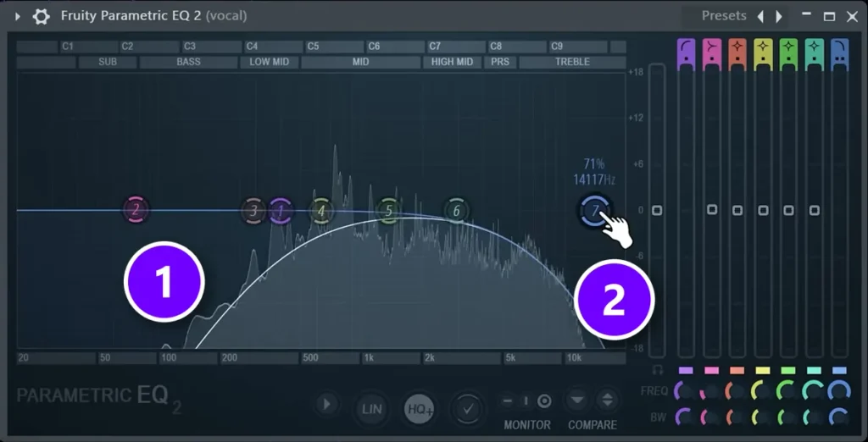Click the HIGH MID frequency range label
This screenshot has width=868, height=442.
[x=452, y=62]
